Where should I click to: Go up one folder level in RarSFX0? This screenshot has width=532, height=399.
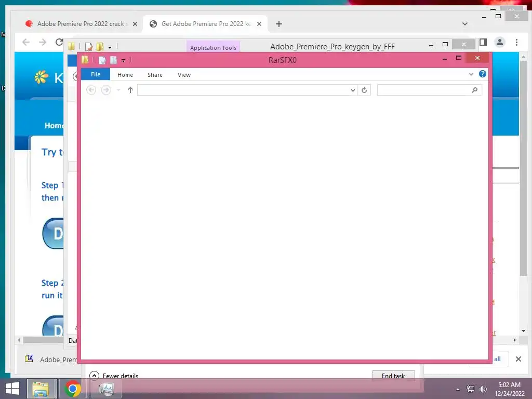(130, 90)
